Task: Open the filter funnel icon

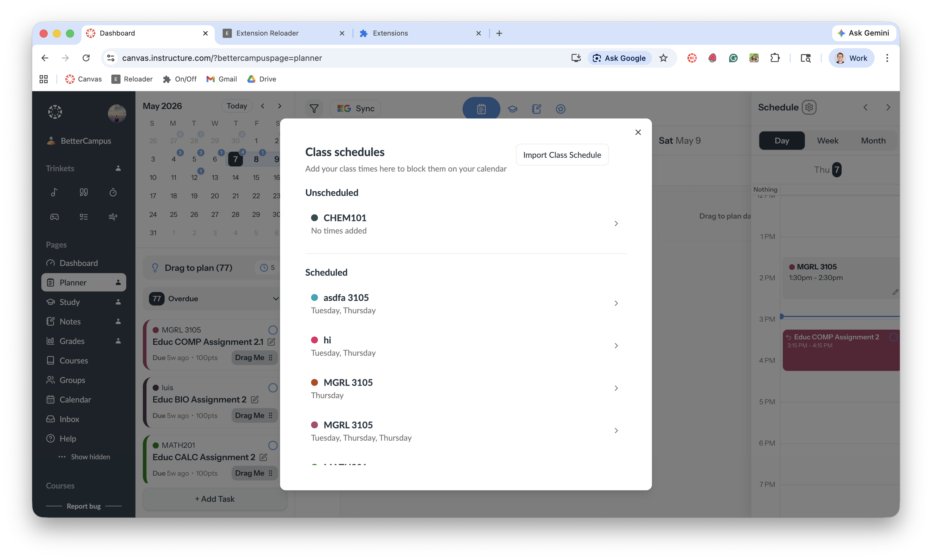Action: (314, 109)
